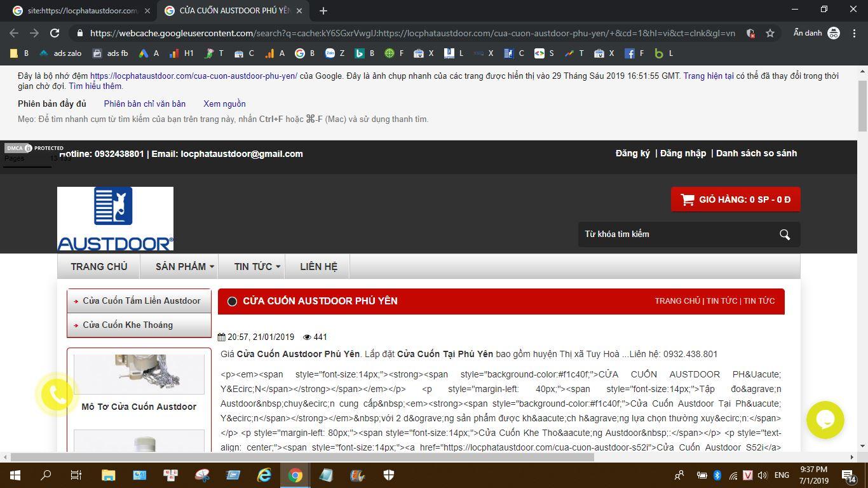
Task: Open the volume tray icon
Action: tap(762, 475)
